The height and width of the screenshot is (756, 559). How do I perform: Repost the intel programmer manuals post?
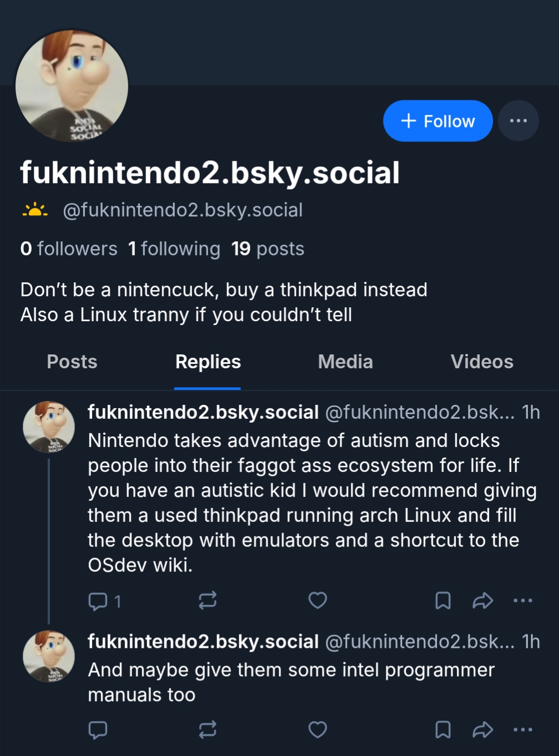(x=208, y=730)
